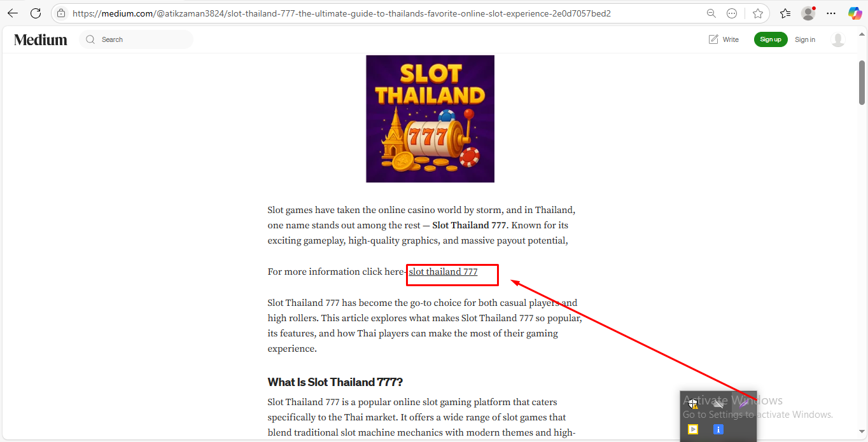Go to the Medium home logo
868x442 pixels.
41,39
